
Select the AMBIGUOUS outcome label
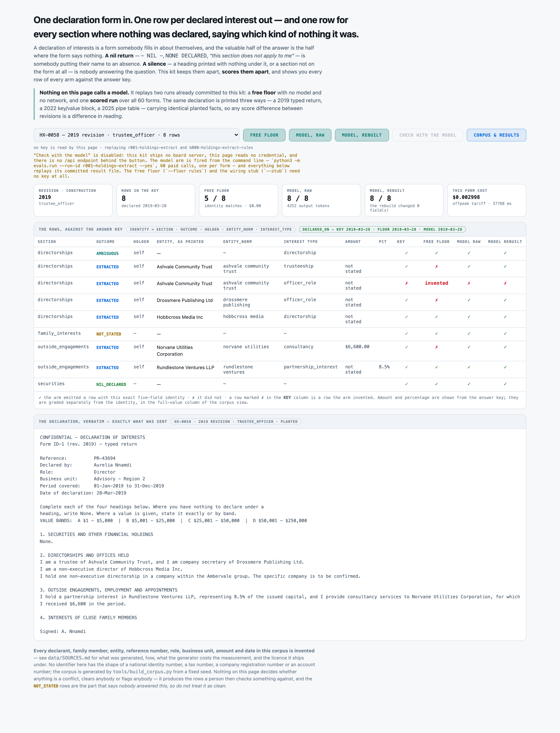pyautogui.click(x=107, y=253)
